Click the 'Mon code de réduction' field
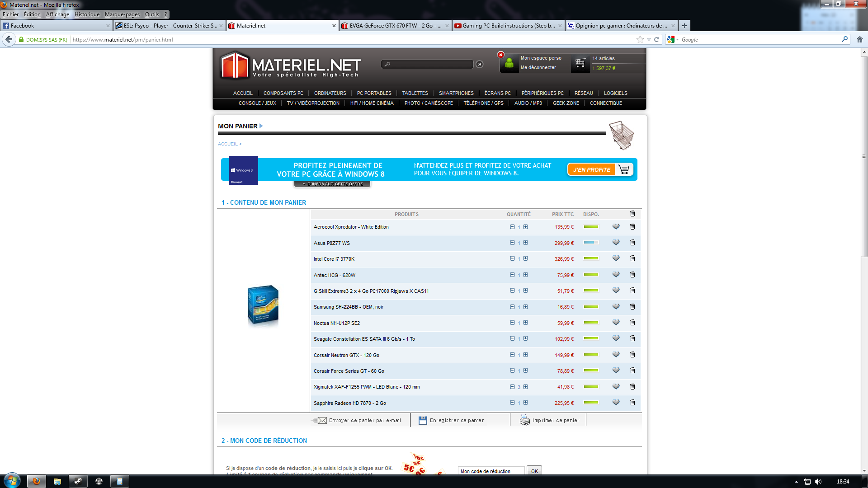Viewport: 868px width, 488px height. (491, 471)
